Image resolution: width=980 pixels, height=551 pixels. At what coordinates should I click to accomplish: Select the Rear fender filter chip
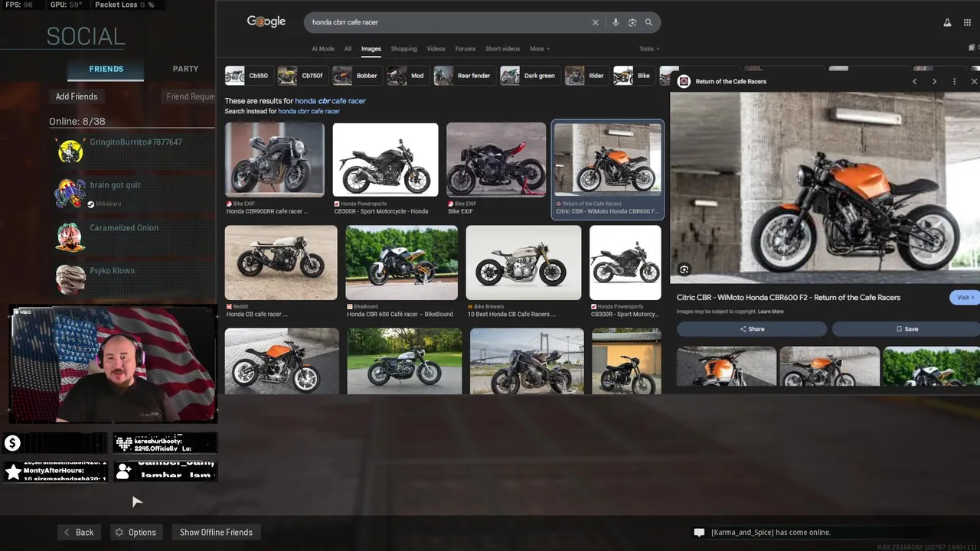(463, 76)
